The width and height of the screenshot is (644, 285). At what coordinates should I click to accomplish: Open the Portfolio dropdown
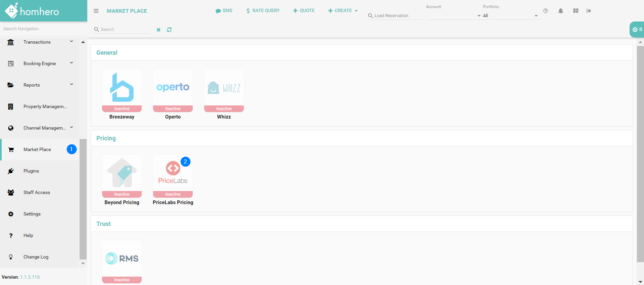coord(510,15)
